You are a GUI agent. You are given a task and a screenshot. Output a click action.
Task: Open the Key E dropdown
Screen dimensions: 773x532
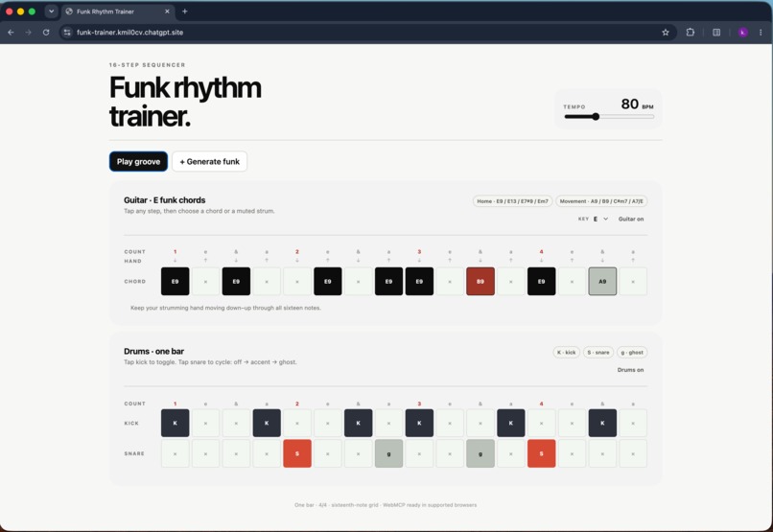[x=600, y=220]
